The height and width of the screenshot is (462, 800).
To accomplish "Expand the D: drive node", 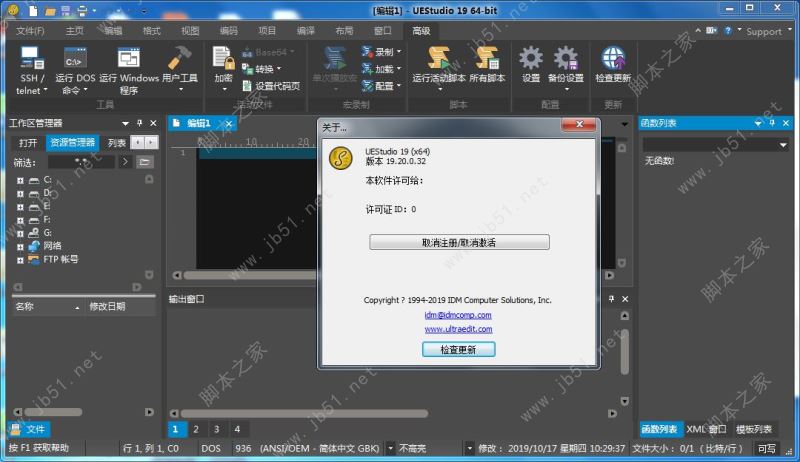I will coord(20,194).
